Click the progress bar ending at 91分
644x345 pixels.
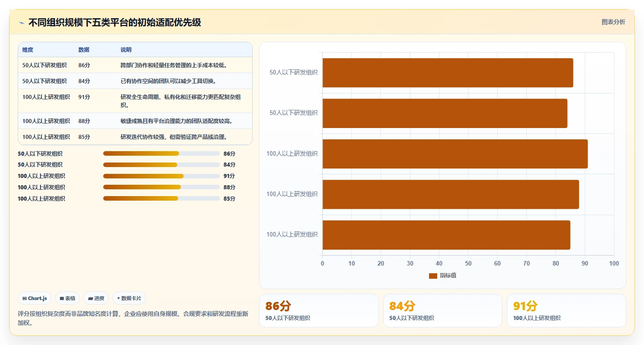pos(161,176)
